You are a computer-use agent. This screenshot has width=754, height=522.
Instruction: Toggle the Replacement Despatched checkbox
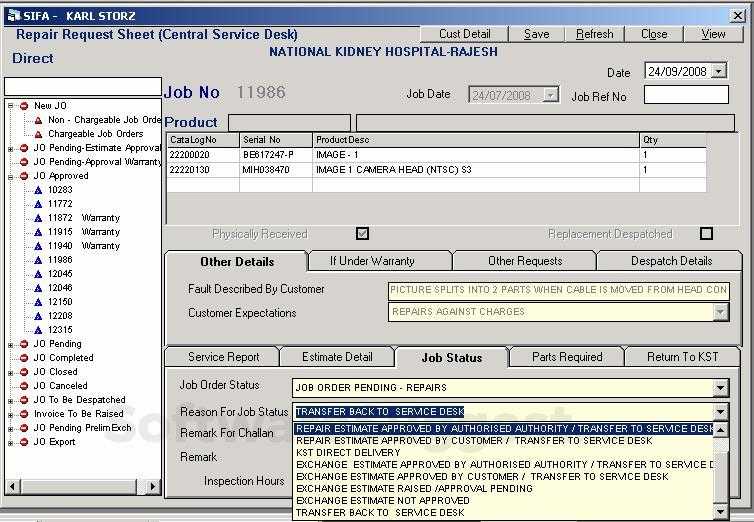(706, 234)
